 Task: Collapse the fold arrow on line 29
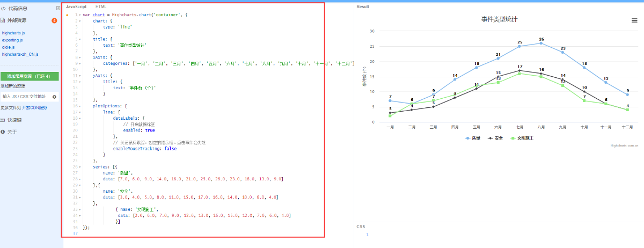coord(80,185)
